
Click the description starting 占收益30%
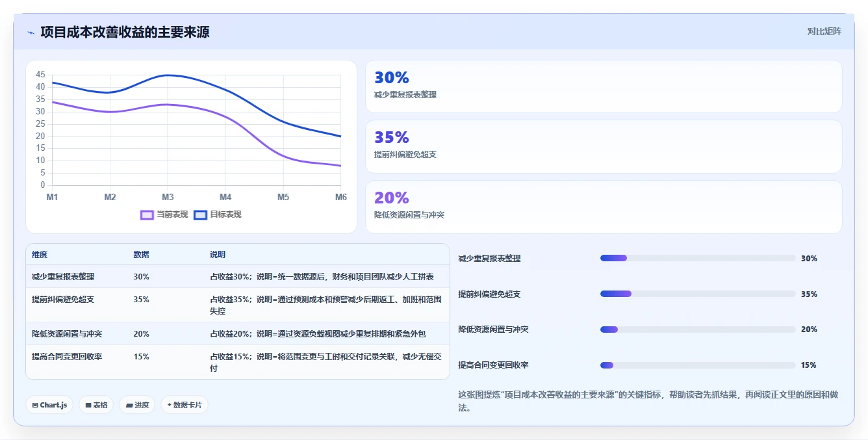pyautogui.click(x=322, y=277)
